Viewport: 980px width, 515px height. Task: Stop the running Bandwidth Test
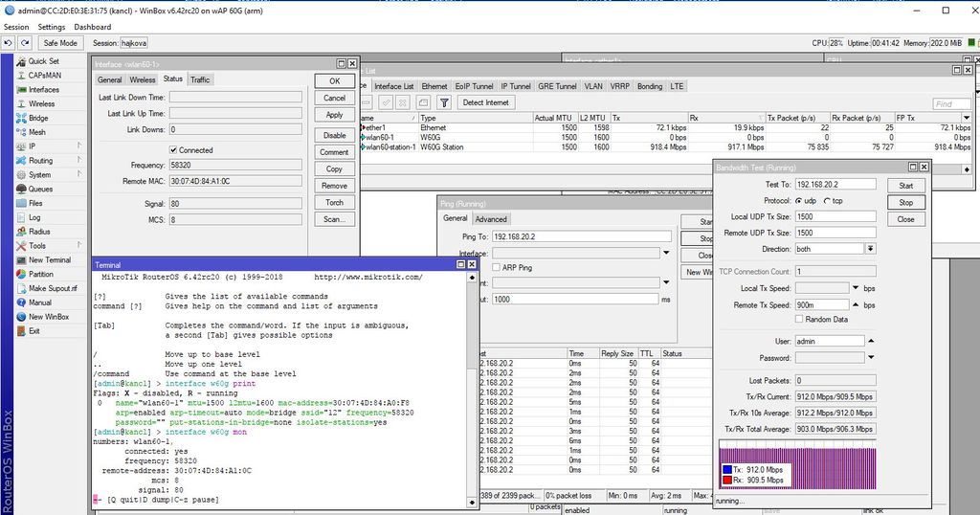pyautogui.click(x=905, y=203)
